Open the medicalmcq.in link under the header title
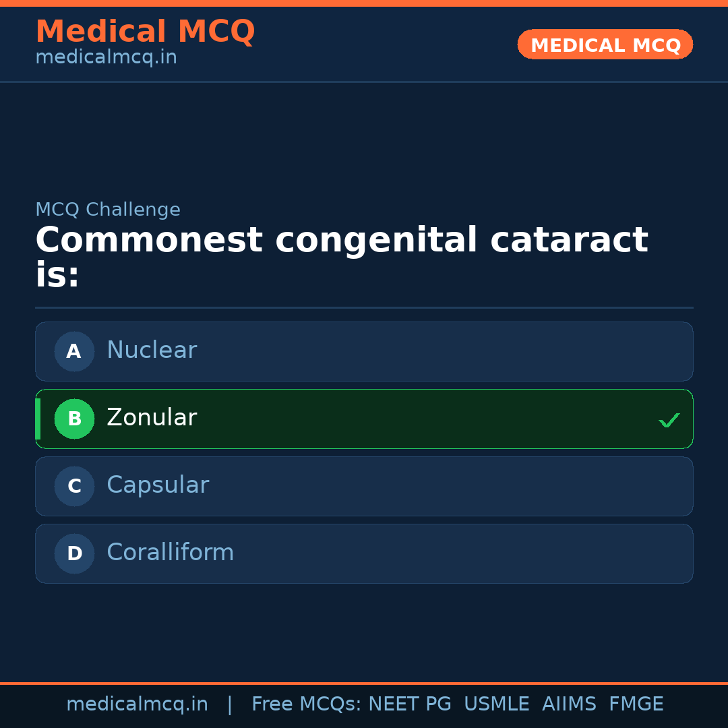 (x=106, y=57)
